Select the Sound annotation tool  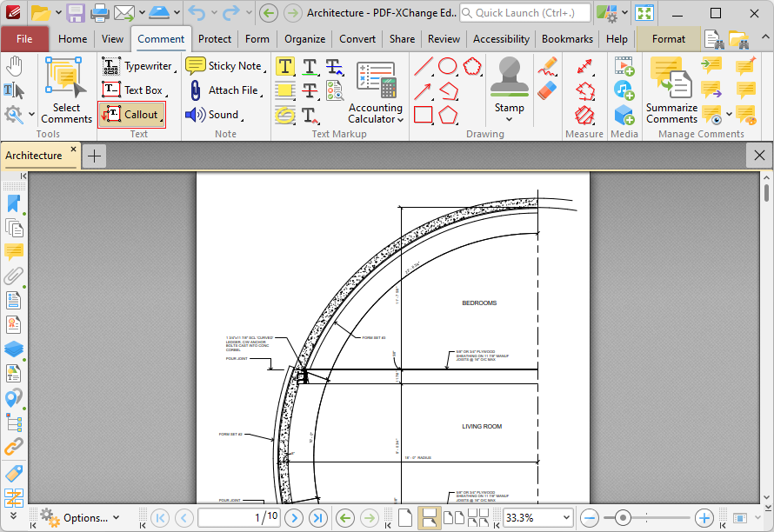point(214,115)
